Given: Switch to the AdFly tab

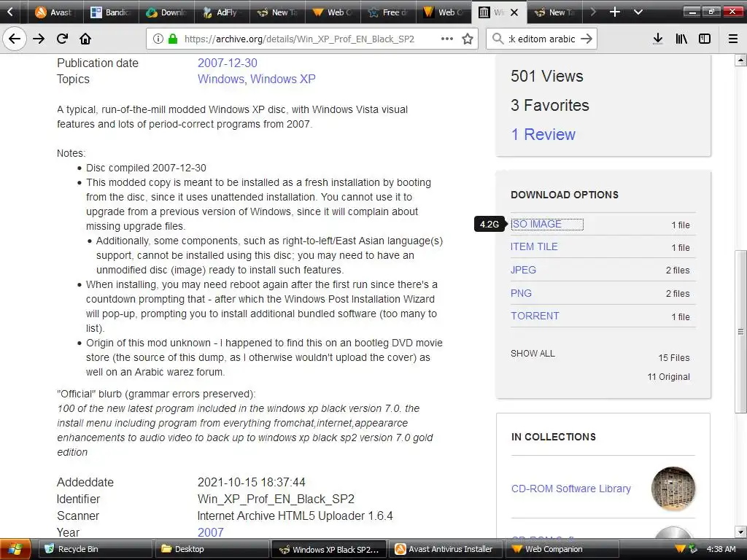Looking at the screenshot, I should tap(222, 12).
